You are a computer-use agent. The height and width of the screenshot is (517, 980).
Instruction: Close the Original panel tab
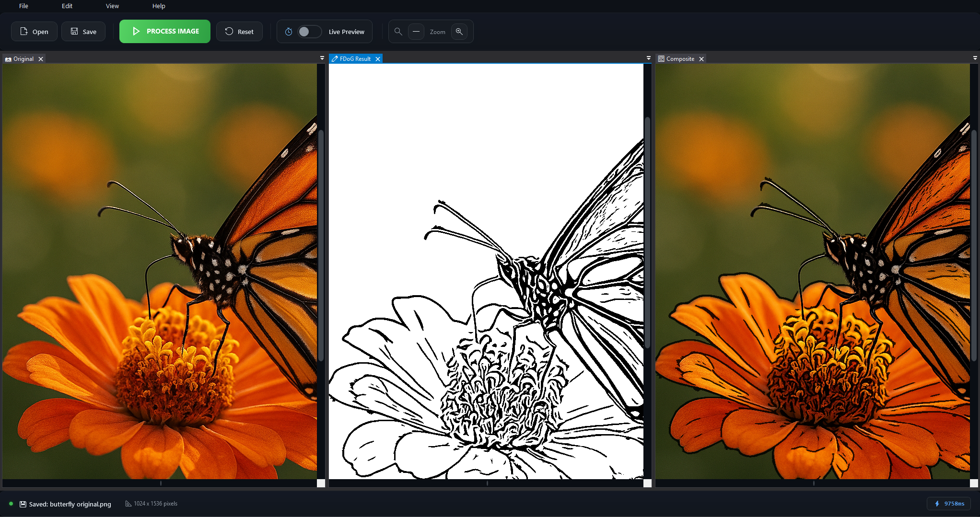pos(41,59)
